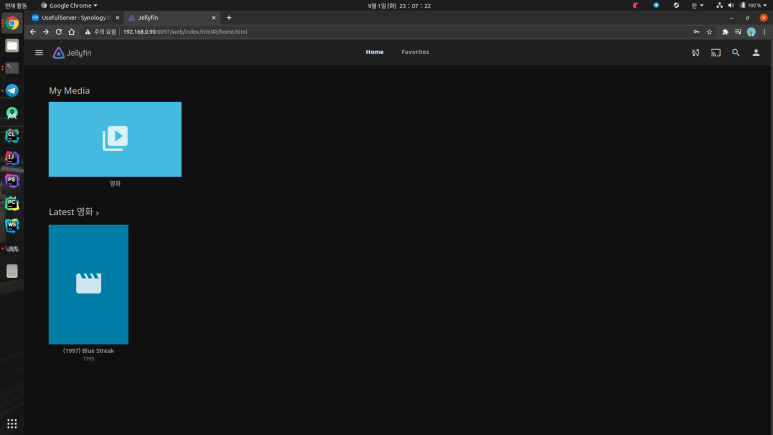Image resolution: width=773 pixels, height=435 pixels.
Task: Open the Blue Streak movie poster
Action: click(x=88, y=284)
